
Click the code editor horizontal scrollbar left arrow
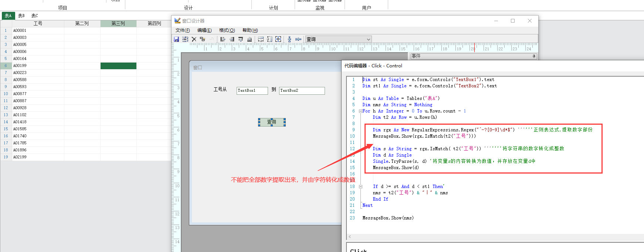pos(350,237)
